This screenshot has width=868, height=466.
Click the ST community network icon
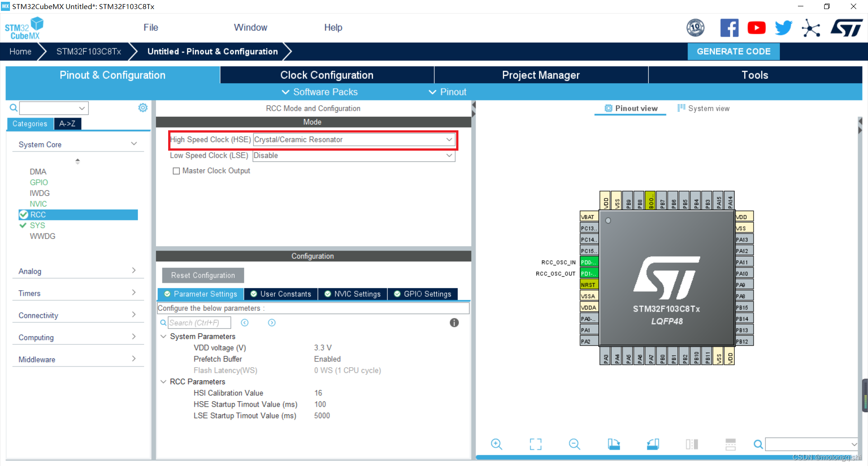coord(811,28)
